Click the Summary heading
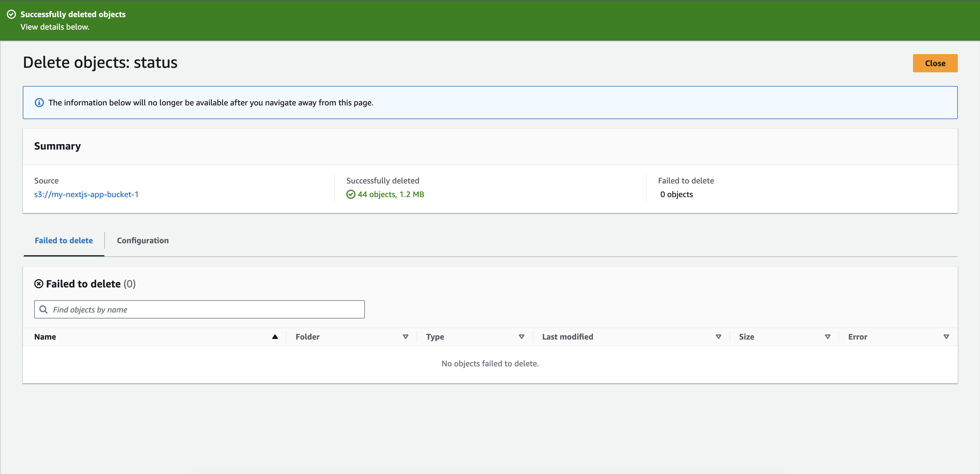 58,146
